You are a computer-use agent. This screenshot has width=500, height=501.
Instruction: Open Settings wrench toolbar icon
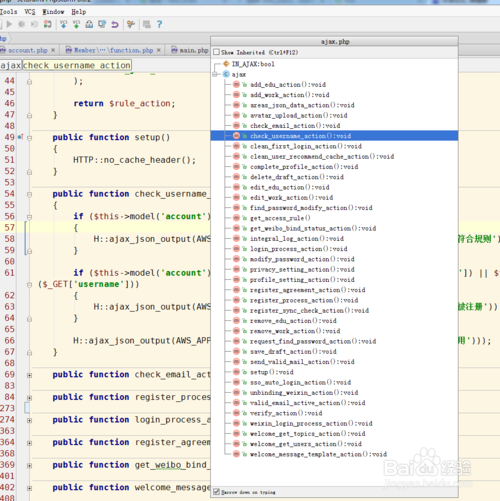pyautogui.click(x=131, y=24)
